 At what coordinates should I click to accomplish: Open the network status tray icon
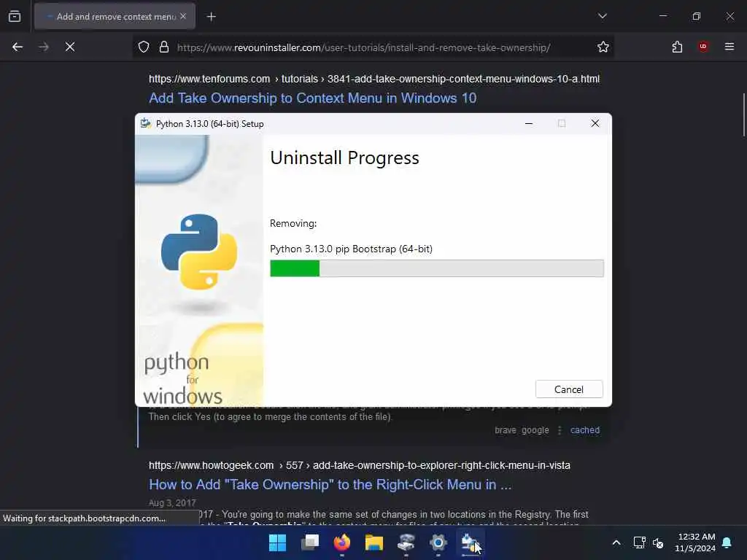pos(639,542)
